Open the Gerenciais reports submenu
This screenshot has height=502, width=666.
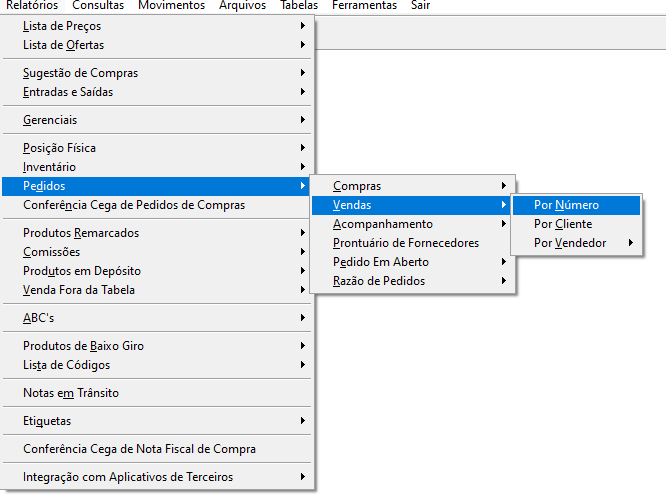[157, 120]
